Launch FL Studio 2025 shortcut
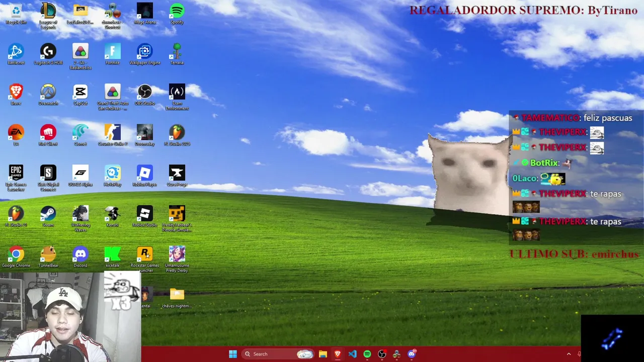This screenshot has height=362, width=644. (x=177, y=135)
